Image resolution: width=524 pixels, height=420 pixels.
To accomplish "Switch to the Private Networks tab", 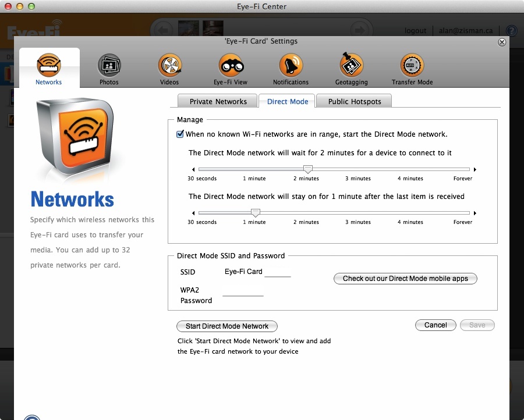I will coord(218,101).
